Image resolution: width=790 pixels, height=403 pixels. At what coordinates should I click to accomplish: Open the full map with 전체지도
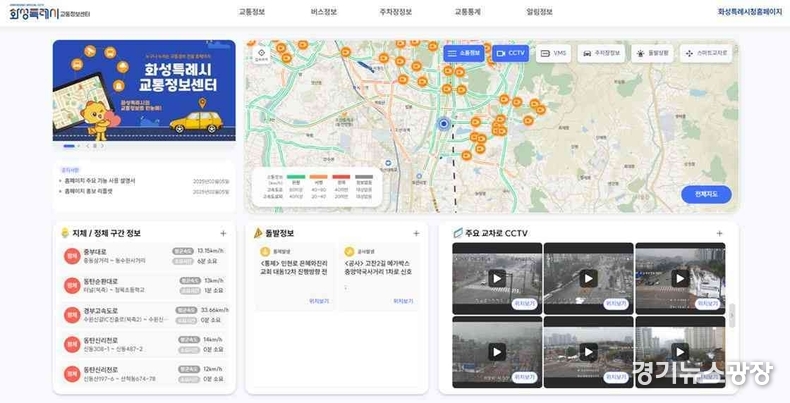click(x=706, y=194)
